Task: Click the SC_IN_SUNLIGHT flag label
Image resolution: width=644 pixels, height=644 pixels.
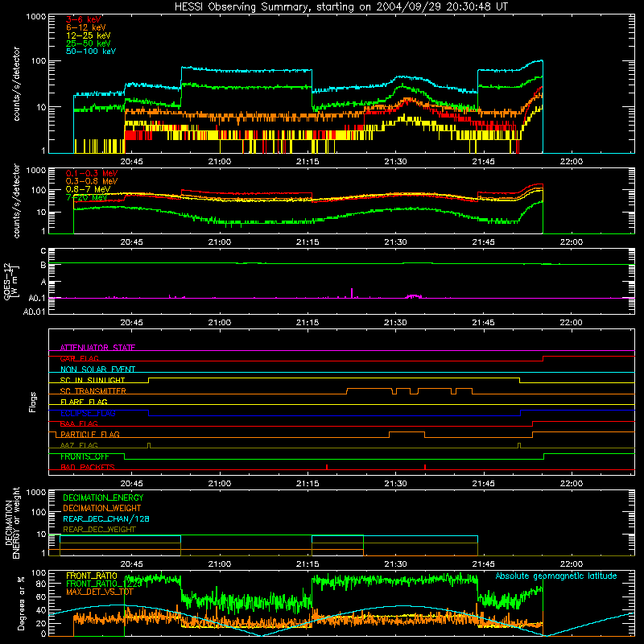Action: tap(93, 380)
